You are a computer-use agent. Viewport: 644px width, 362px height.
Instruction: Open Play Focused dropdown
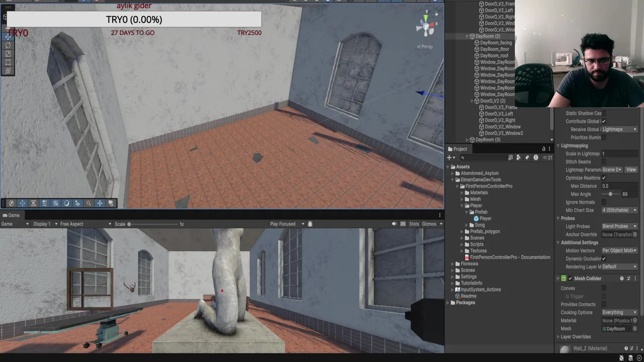click(287, 224)
